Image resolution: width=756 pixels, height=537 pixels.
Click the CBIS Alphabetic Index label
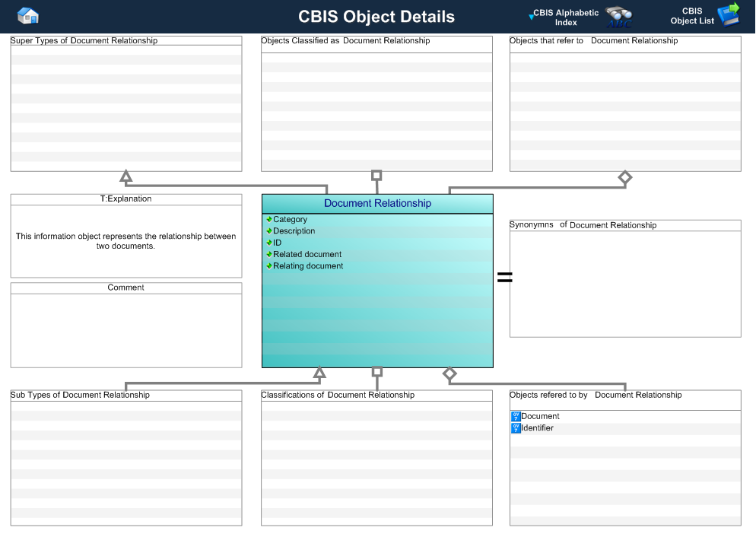[x=566, y=17]
